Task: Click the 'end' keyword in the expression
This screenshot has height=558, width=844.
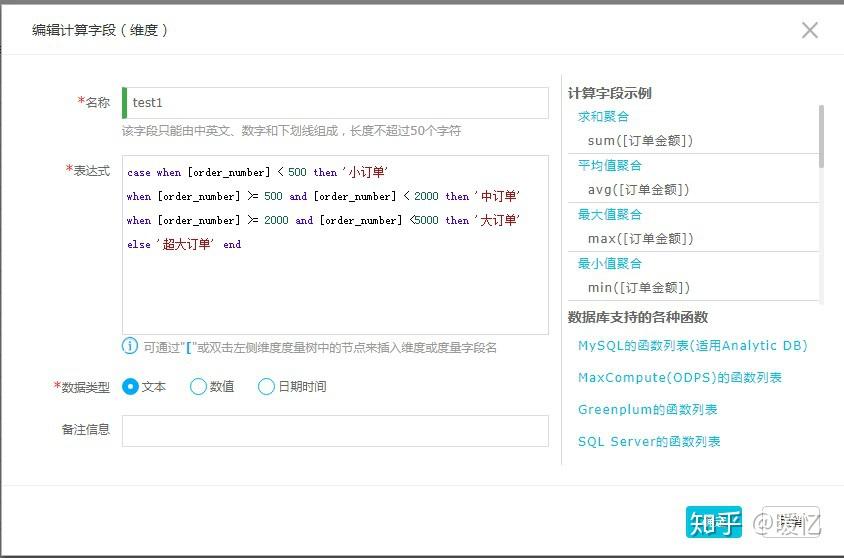Action: (232, 245)
